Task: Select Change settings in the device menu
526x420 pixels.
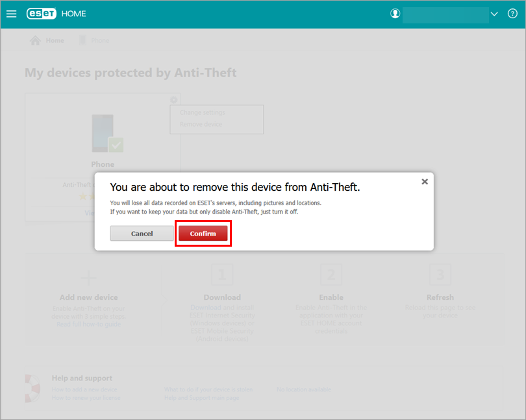Action: [x=202, y=113]
